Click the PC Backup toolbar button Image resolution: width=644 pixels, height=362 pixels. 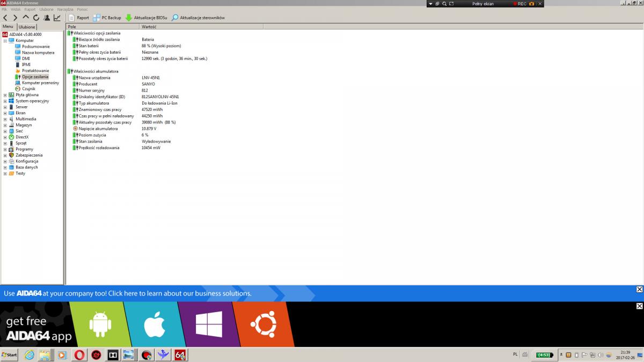pos(107,18)
